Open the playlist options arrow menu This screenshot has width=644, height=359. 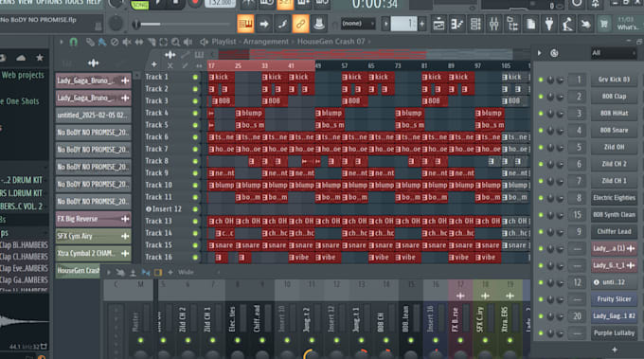[x=62, y=42]
